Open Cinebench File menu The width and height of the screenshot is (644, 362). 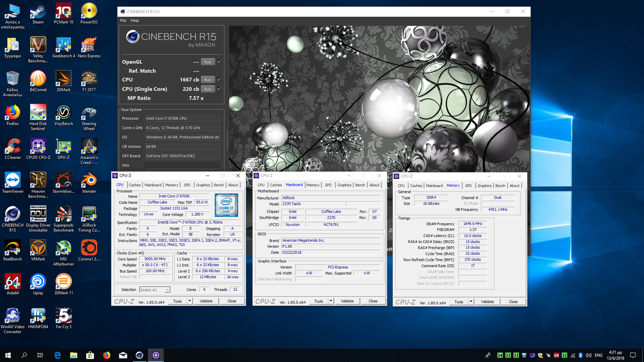[x=123, y=21]
